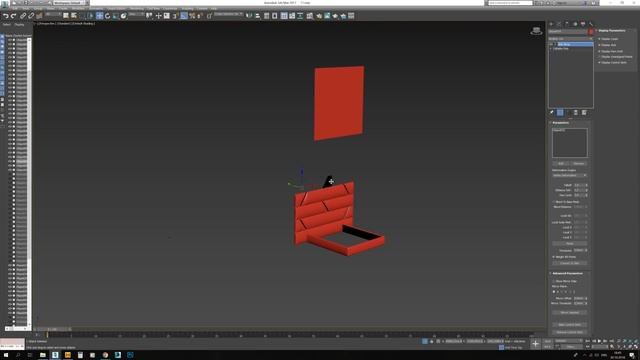
Task: Activate the Select and Move tool
Action: pyautogui.click(x=99, y=16)
